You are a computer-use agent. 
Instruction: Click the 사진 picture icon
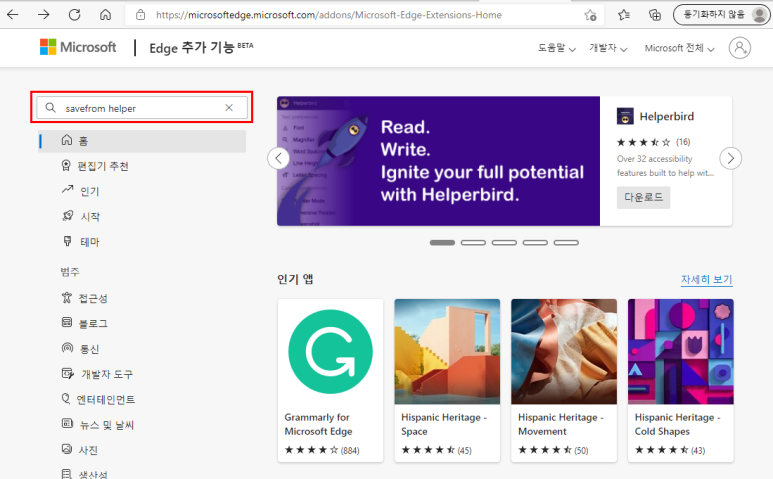67,448
